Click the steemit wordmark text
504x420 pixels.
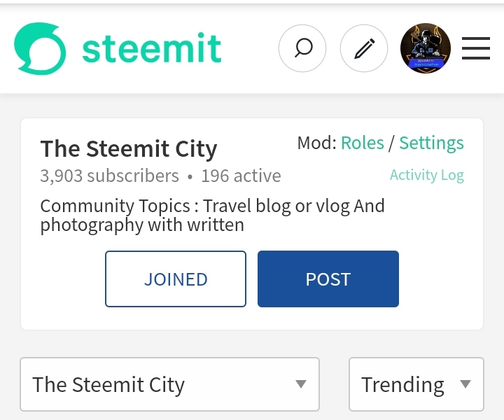(151, 48)
